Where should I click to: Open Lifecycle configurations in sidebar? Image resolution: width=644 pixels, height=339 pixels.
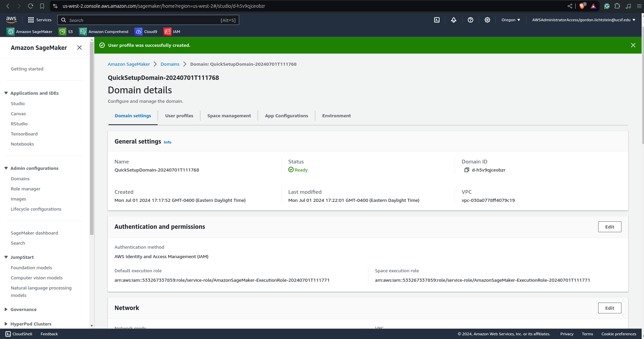pos(36,209)
